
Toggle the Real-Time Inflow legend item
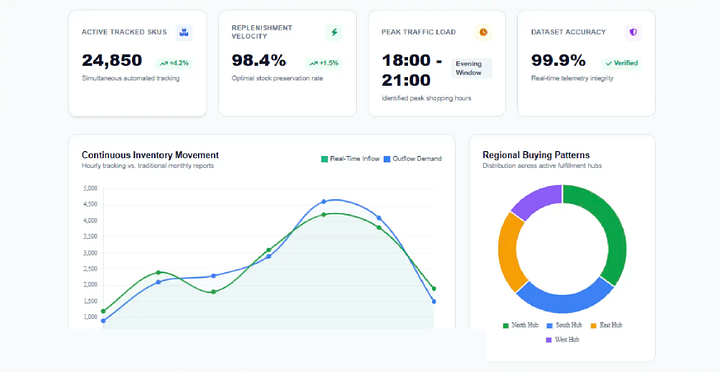click(350, 159)
